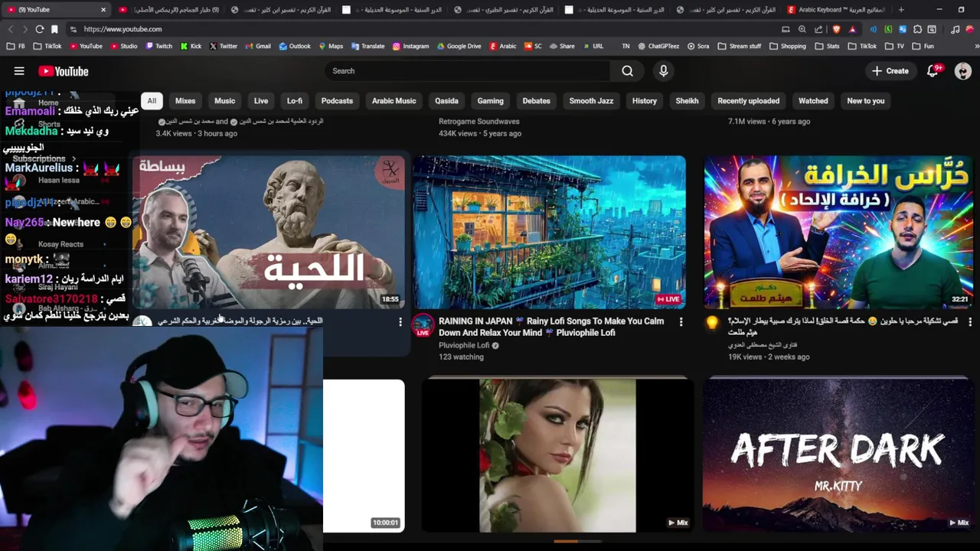Select the Live filter chip
980x551 pixels.
[x=261, y=101]
